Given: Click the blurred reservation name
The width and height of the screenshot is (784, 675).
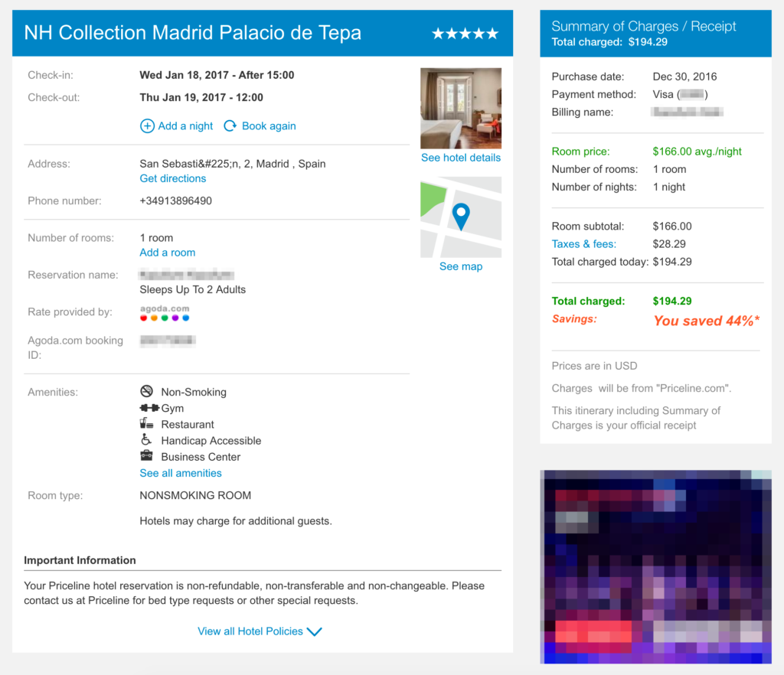Looking at the screenshot, I should pos(187,275).
